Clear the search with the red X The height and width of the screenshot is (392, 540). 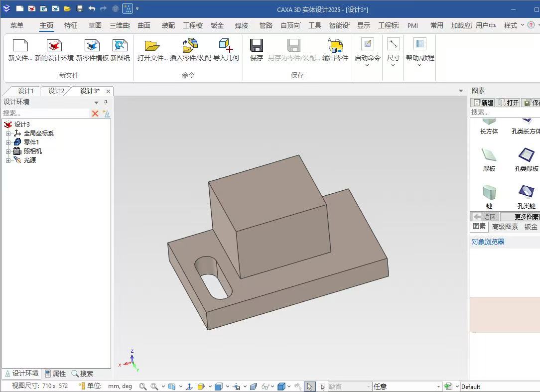[x=95, y=114]
